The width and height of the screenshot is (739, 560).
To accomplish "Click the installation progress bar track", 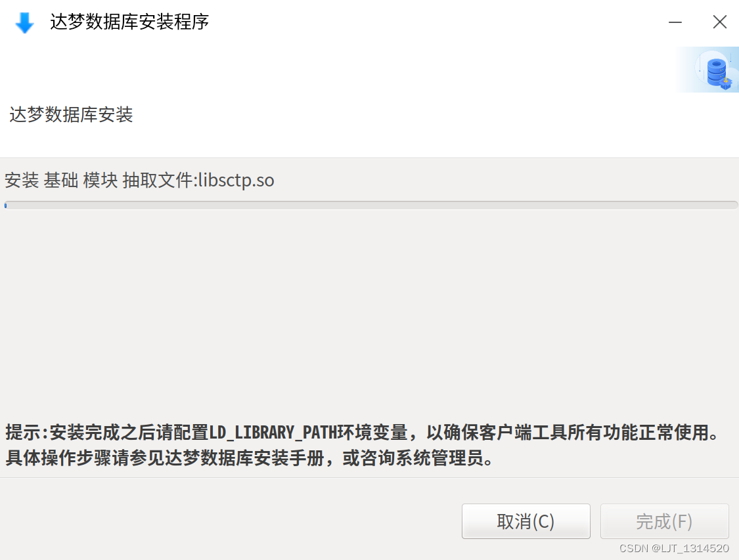I will 371,205.
